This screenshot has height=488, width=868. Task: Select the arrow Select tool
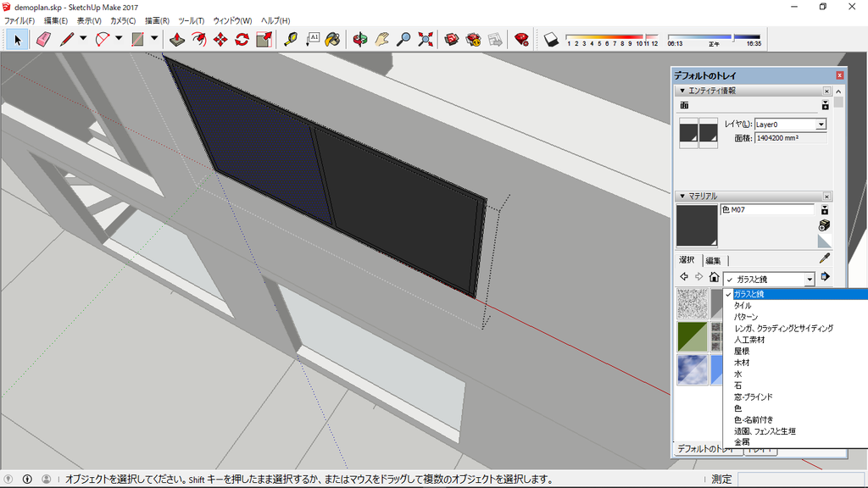click(x=17, y=39)
